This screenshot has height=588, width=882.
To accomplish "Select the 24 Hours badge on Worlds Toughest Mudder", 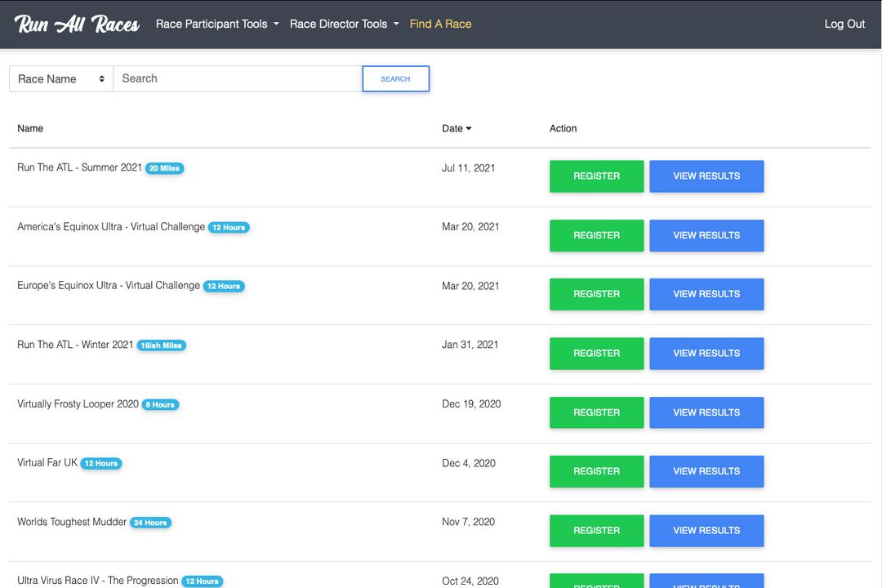I will click(x=150, y=522).
